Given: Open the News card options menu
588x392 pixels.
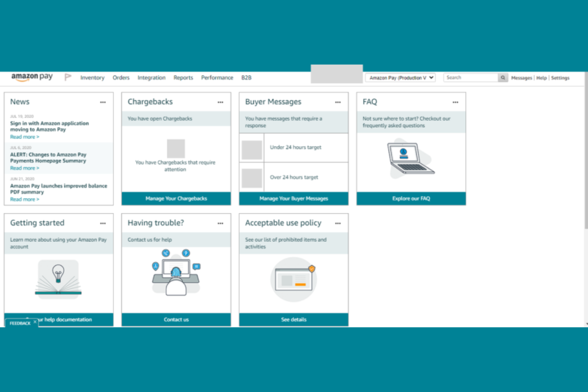Looking at the screenshot, I should click(x=103, y=102).
